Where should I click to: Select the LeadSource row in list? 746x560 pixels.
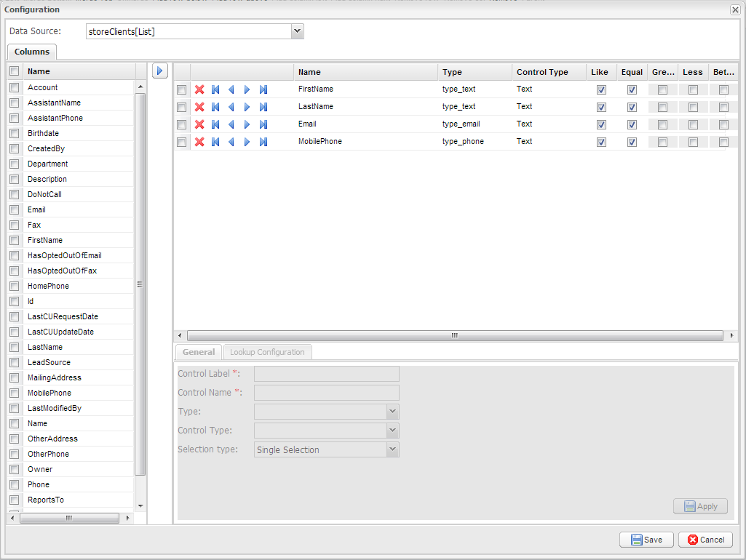[71, 362]
